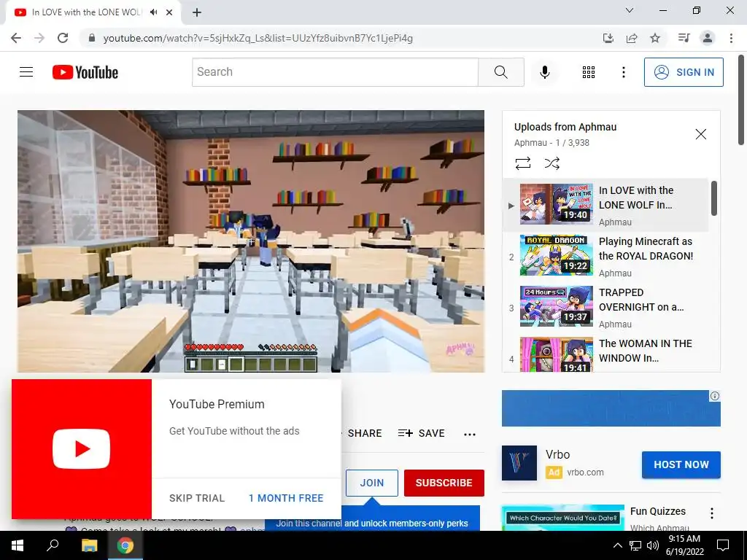Open Playing Minecraft as the ROYAL DRAGON video
The image size is (747, 560).
[605, 256]
